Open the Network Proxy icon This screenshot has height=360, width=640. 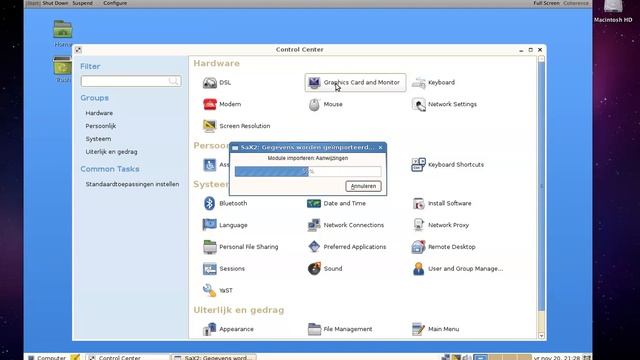[x=440, y=225]
